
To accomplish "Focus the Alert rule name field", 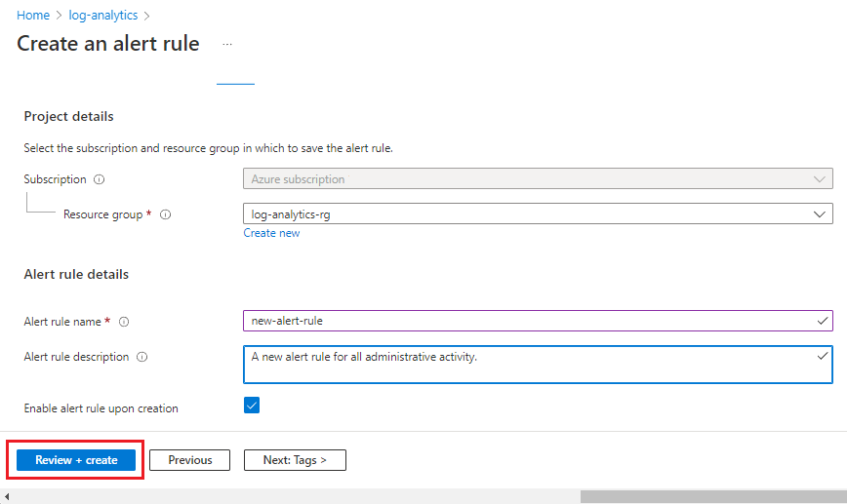I will pos(538,321).
